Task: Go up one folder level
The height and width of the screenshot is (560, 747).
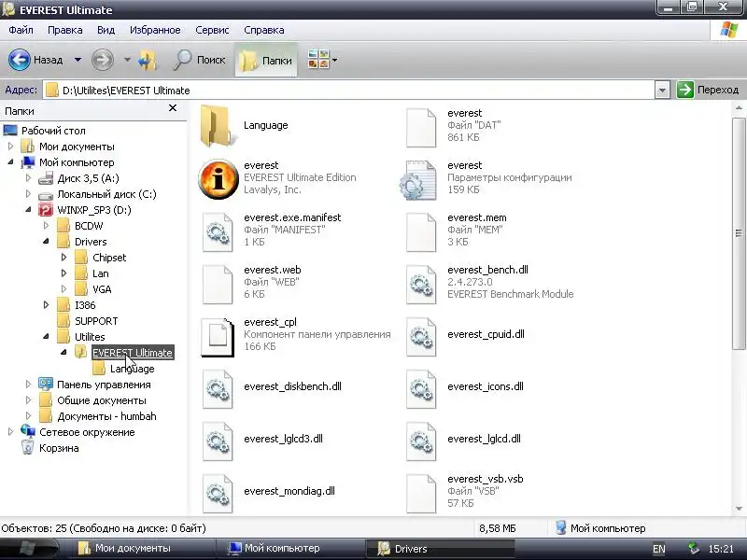Action: 148,60
